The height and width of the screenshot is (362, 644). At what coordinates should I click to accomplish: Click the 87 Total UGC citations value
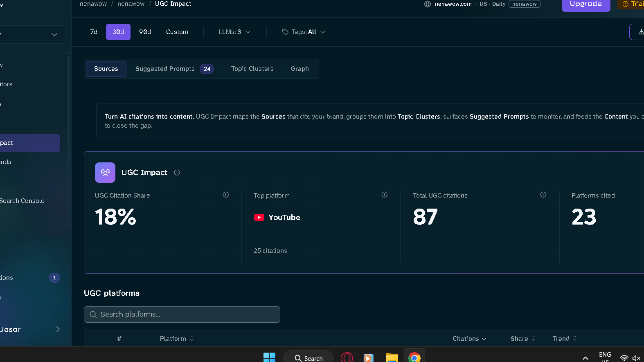pyautogui.click(x=425, y=217)
